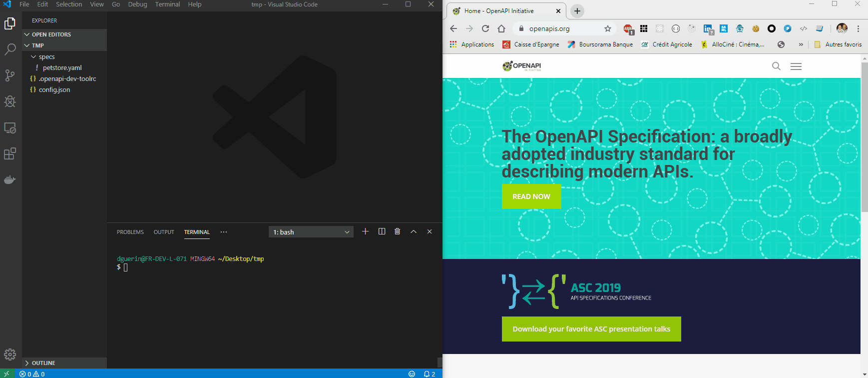Click the Adblock extension icon in Chrome
The image size is (868, 378).
tap(628, 29)
